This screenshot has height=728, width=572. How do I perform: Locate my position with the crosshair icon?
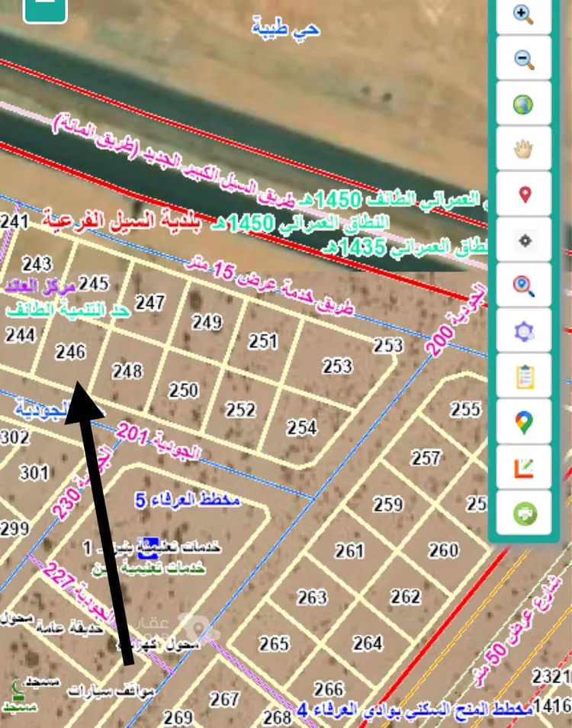(x=523, y=240)
